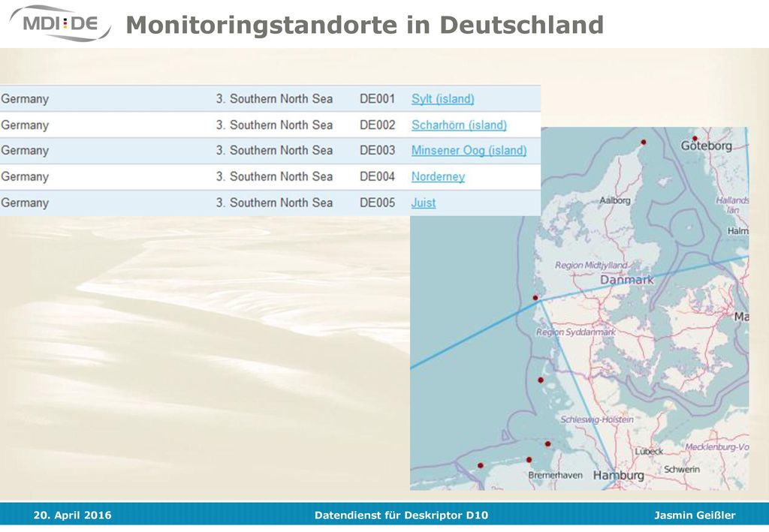Click the Norderney link
Image resolution: width=769 pixels, height=532 pixels.
[438, 176]
